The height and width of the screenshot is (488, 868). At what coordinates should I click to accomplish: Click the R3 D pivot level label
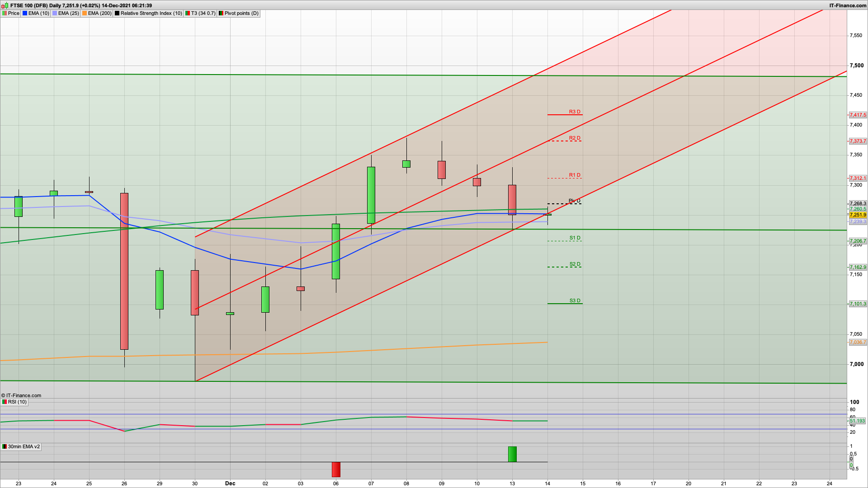click(x=575, y=112)
